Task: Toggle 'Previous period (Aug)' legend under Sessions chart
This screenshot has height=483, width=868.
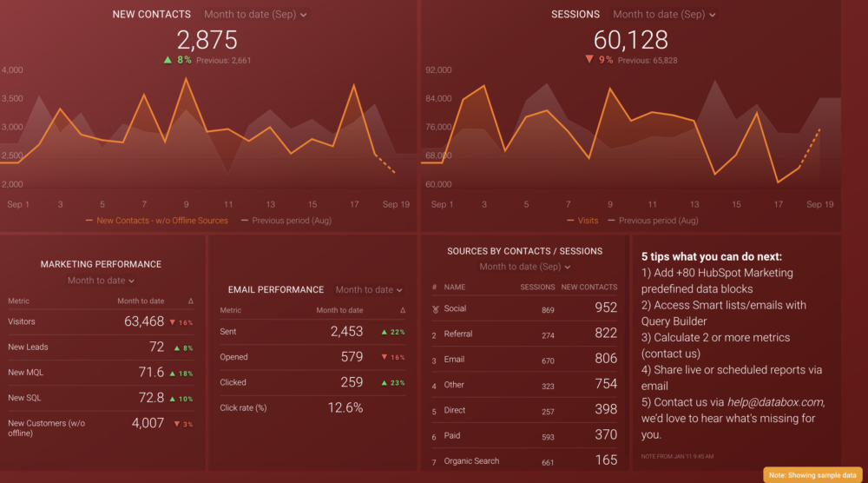Action: click(x=652, y=221)
